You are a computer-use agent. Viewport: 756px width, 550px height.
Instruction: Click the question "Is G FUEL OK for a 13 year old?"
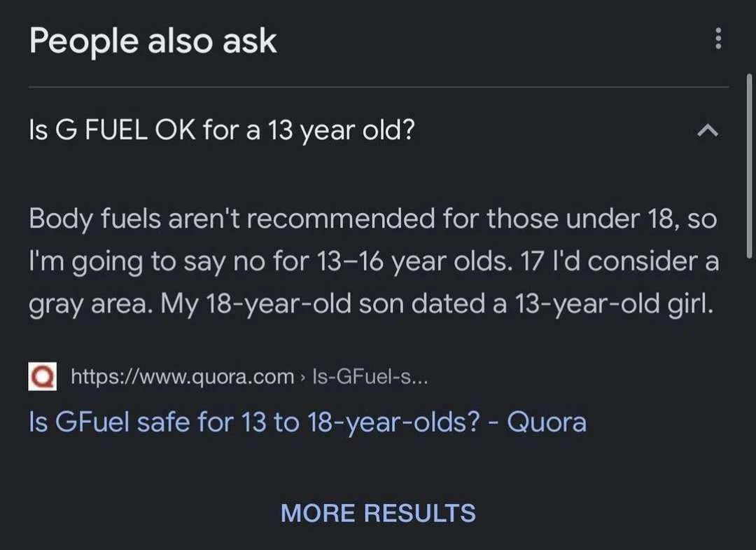click(221, 130)
